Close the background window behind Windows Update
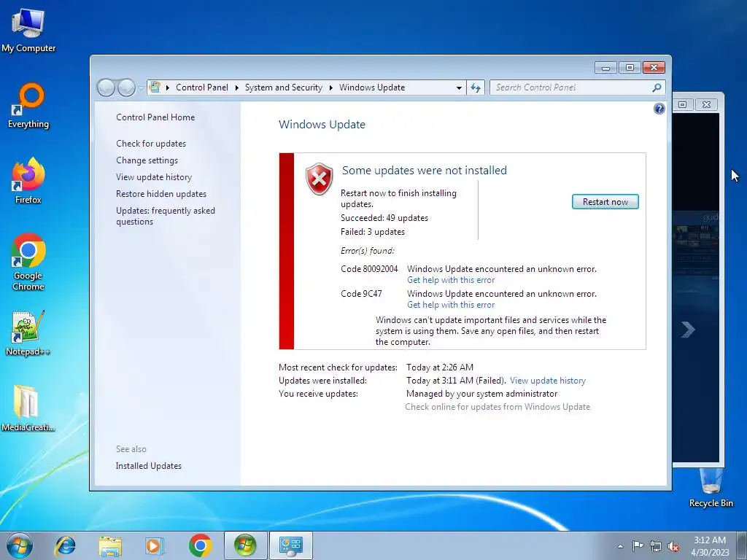 click(x=706, y=104)
